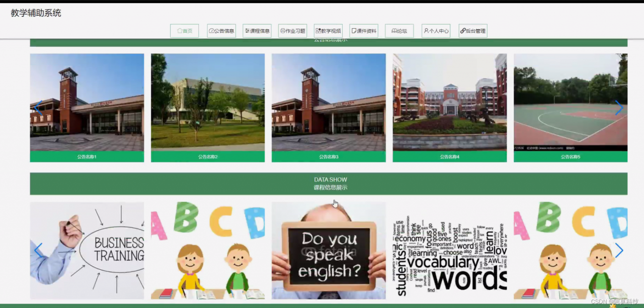
Task: Click the 公告名称2 label
Action: [208, 157]
